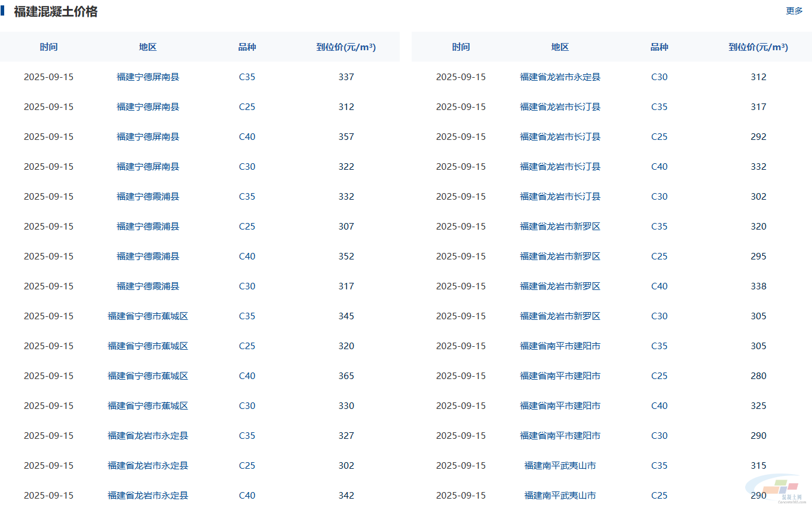Click 福建省宁德市蕉城区 link in the 365 row
This screenshot has height=510, width=812.
click(x=148, y=376)
